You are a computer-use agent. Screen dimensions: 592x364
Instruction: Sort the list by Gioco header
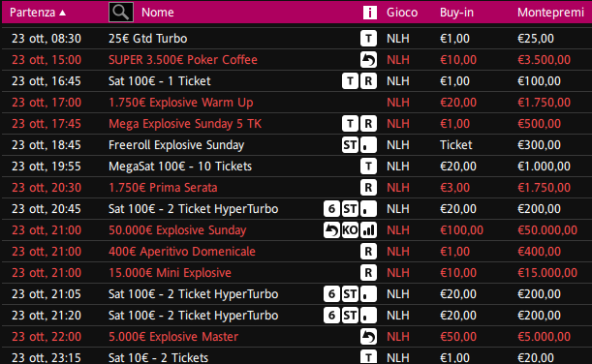point(402,13)
